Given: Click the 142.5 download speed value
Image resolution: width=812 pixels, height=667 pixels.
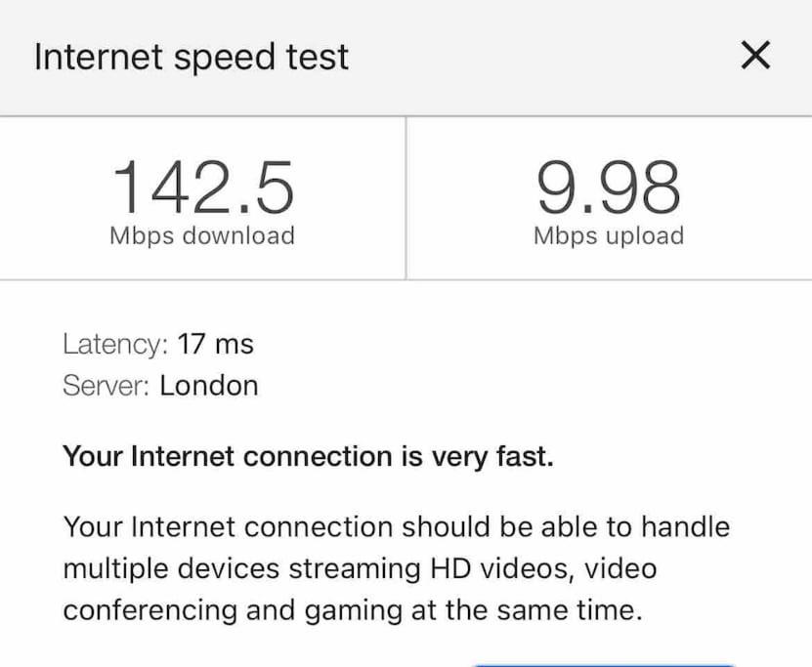Looking at the screenshot, I should tap(203, 188).
